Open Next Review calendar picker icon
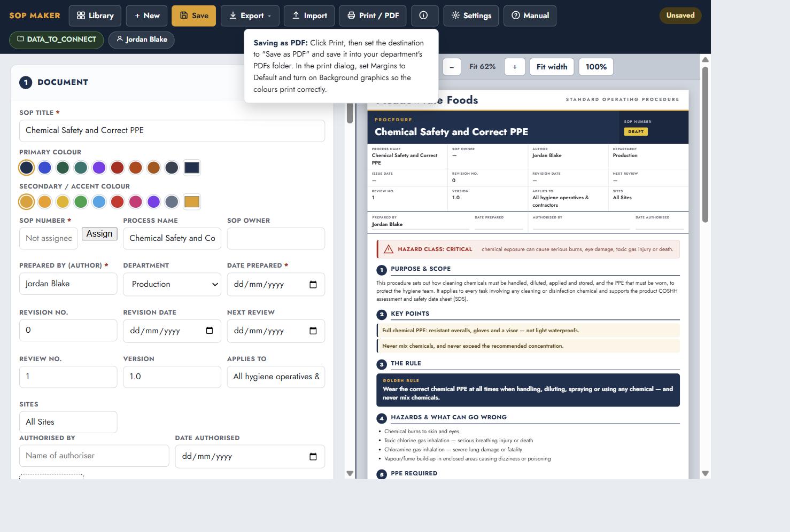This screenshot has width=790, height=532. [313, 331]
